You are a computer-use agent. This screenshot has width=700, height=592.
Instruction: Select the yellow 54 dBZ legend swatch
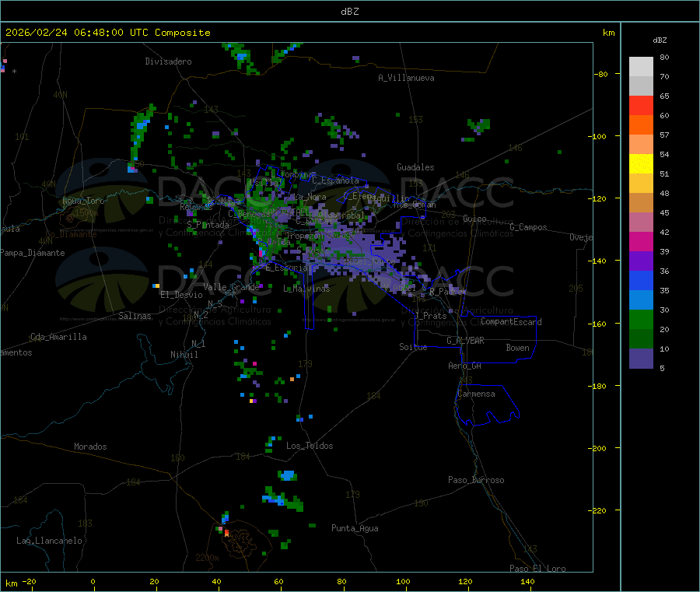tap(641, 164)
